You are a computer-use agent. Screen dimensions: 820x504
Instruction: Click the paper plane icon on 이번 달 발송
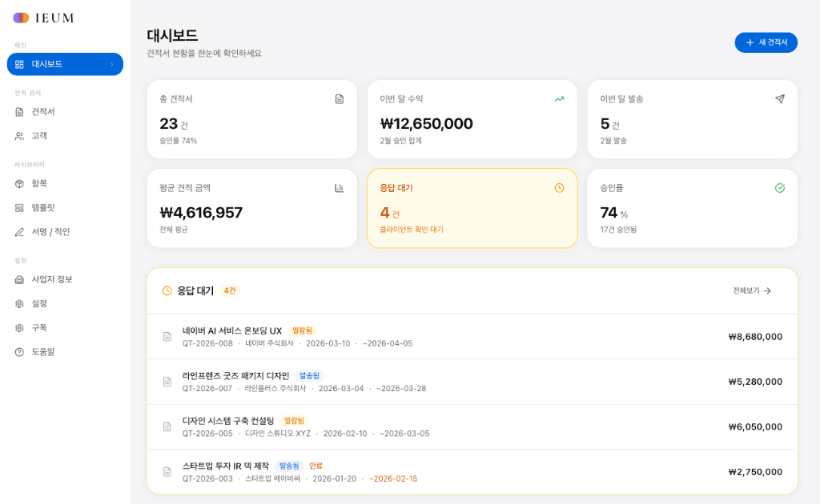[x=779, y=98]
